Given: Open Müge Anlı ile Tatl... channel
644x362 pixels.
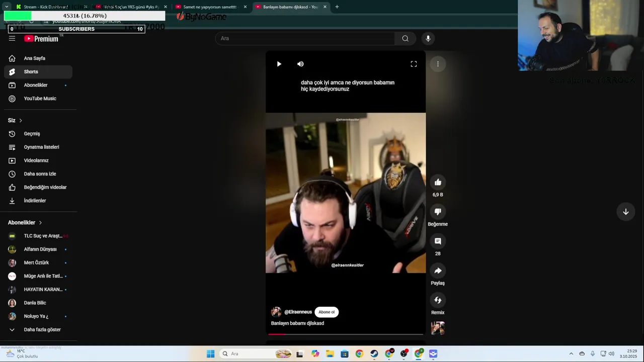Looking at the screenshot, I should 38,276.
